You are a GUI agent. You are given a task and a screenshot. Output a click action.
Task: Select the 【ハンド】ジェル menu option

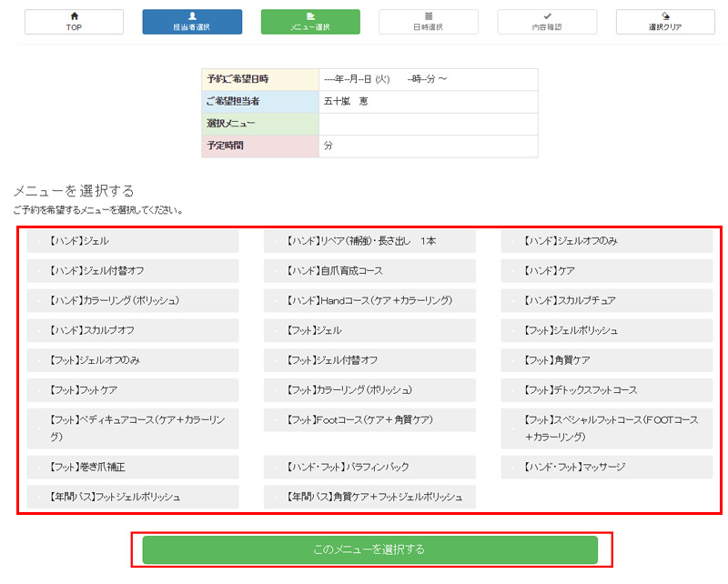point(133,241)
